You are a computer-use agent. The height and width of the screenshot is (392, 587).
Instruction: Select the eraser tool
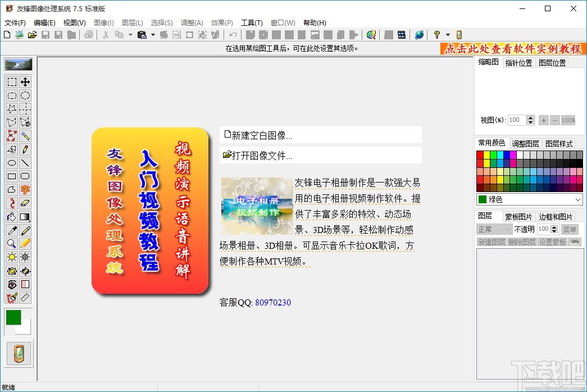(x=25, y=203)
